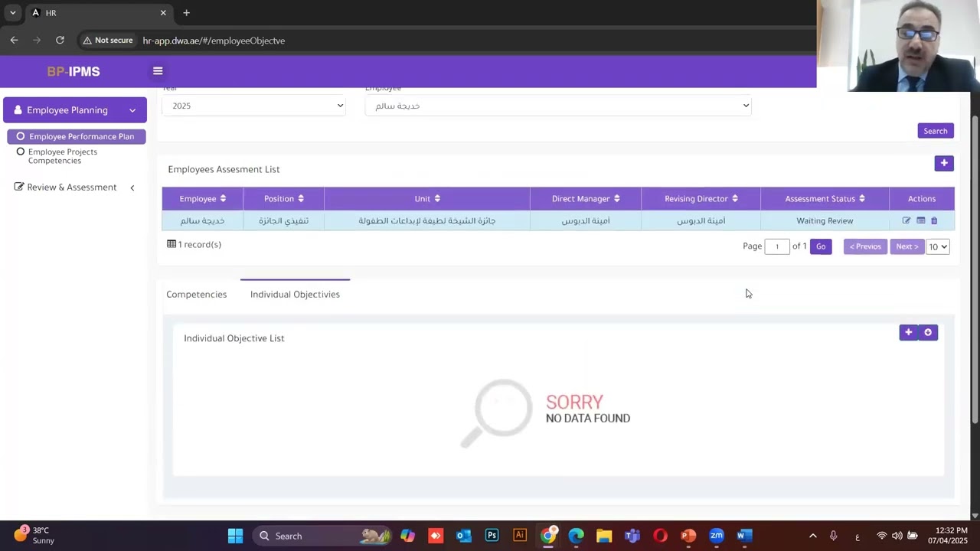This screenshot has height=551, width=980.
Task: Switch to the Individual Objectives tab
Action: [295, 295]
